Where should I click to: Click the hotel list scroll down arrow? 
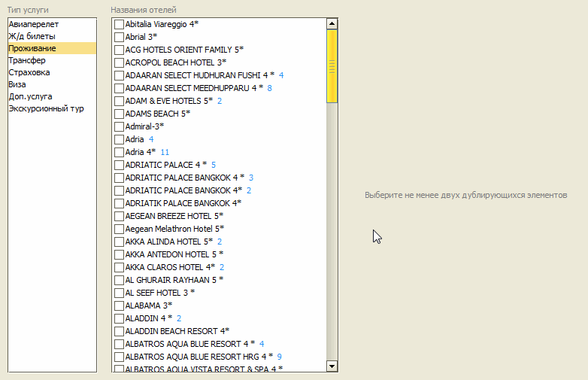coord(332,366)
